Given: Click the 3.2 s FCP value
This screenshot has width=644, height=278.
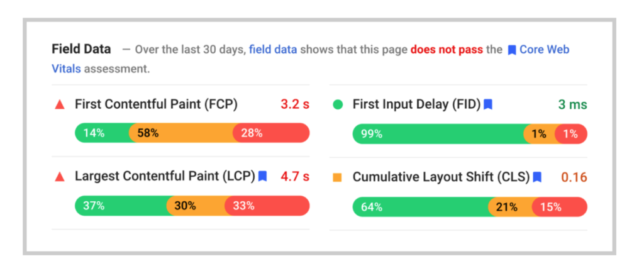Looking at the screenshot, I should (295, 104).
